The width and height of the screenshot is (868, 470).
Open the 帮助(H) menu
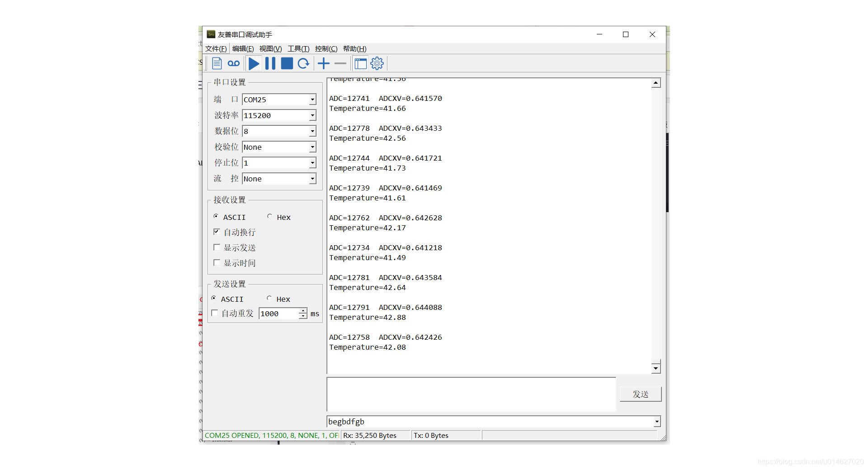[x=355, y=49]
